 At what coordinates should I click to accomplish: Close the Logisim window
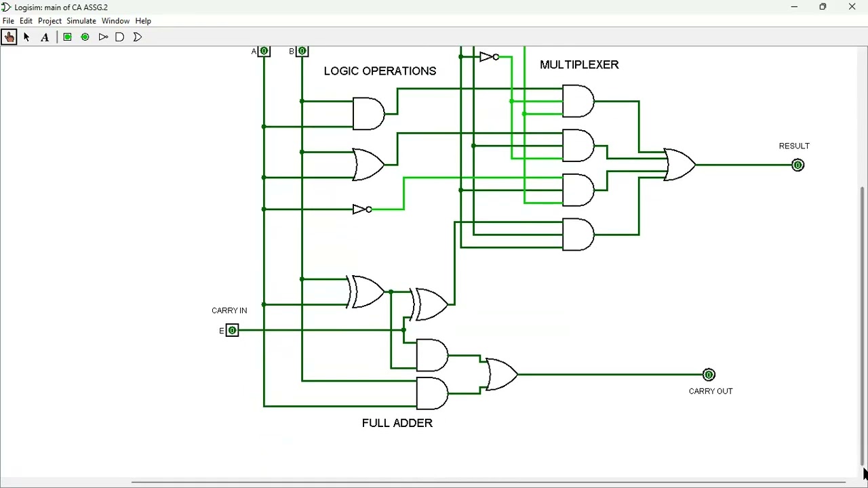(852, 7)
